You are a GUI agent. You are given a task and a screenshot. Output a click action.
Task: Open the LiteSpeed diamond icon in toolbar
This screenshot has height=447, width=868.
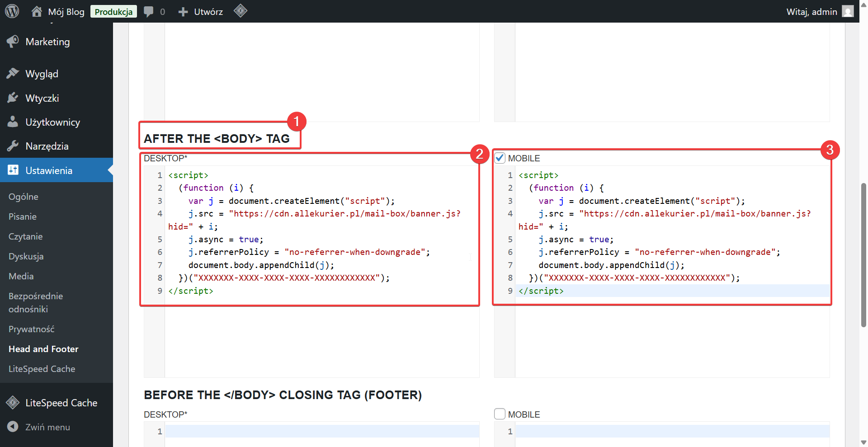pyautogui.click(x=241, y=11)
